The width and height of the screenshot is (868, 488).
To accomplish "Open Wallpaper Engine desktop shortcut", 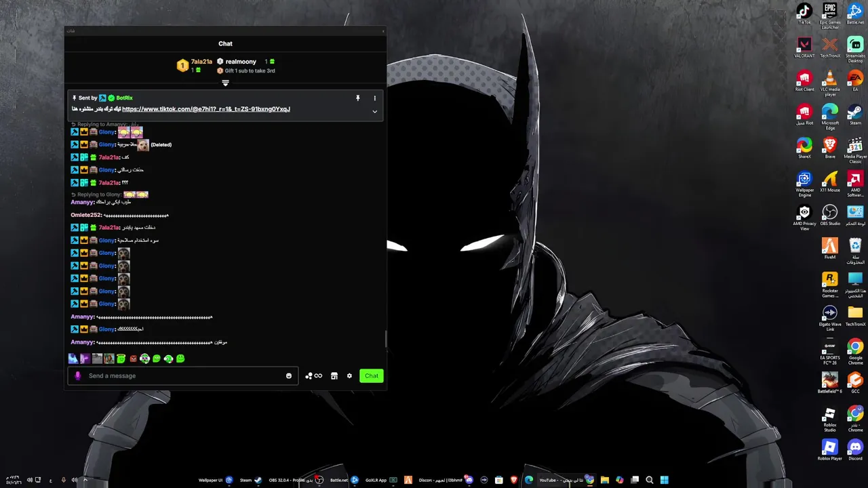I will (804, 184).
